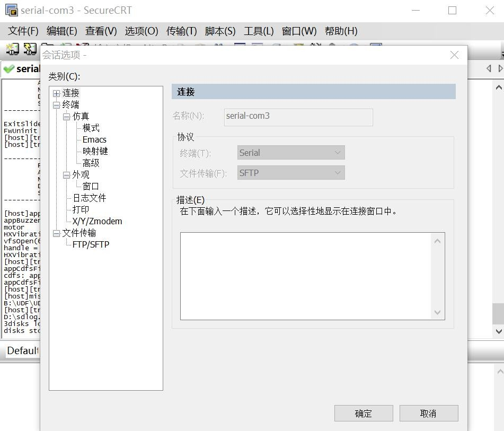Click inside the 描述 description text area
The height and width of the screenshot is (431, 504).
pyautogui.click(x=305, y=276)
